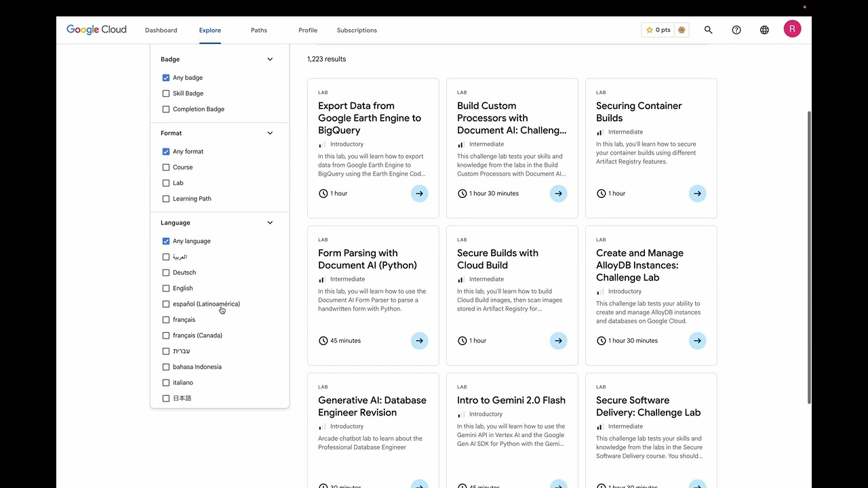Open Create and Manage AlloyDB Instances title
Screen dimensions: 868x488
[639, 265]
